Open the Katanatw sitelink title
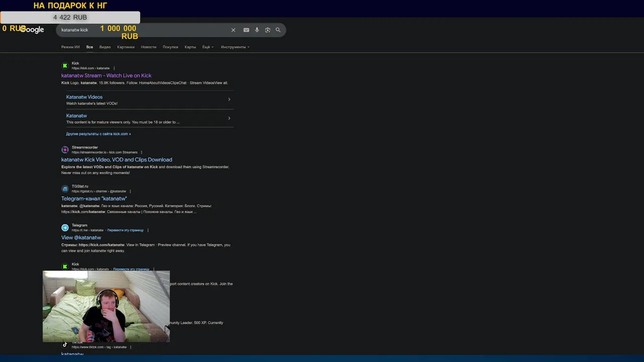This screenshot has height=362, width=644. (x=76, y=116)
